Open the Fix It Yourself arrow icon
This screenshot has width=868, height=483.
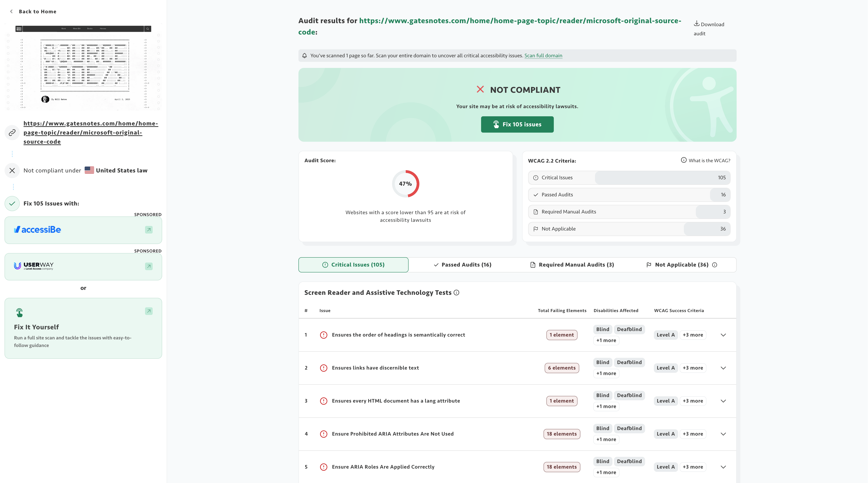149,311
